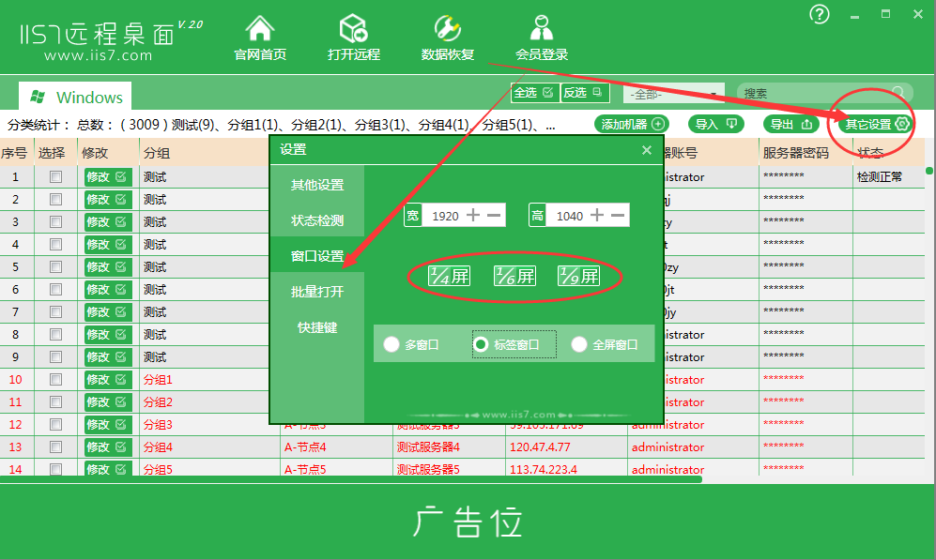The height and width of the screenshot is (560, 936).
Task: Click the 会员登录 user icon
Action: pyautogui.click(x=542, y=28)
